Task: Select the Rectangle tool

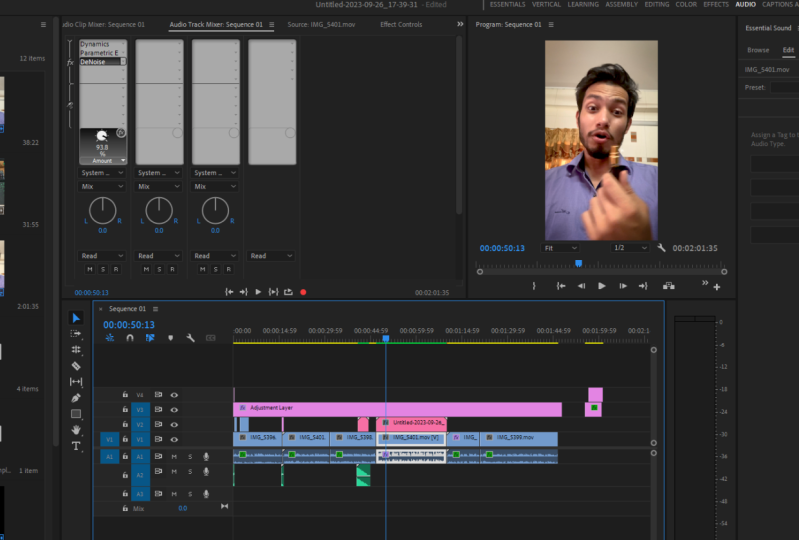Action: pos(76,414)
